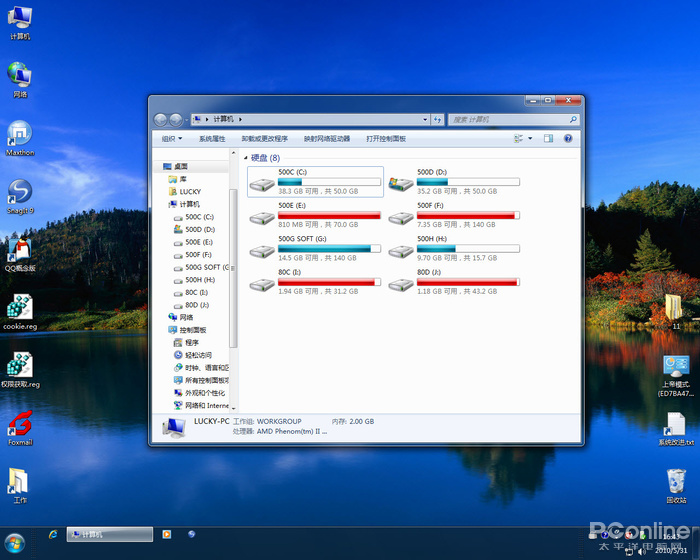Select the 500C (C:) drive tile
Image resolution: width=700 pixels, height=560 pixels.
pyautogui.click(x=315, y=182)
